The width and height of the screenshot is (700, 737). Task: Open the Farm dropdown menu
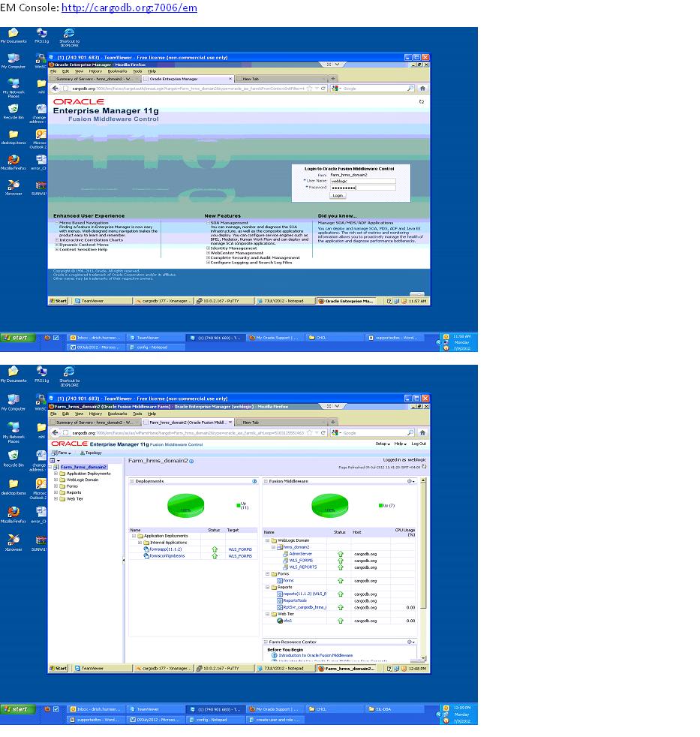click(62, 453)
